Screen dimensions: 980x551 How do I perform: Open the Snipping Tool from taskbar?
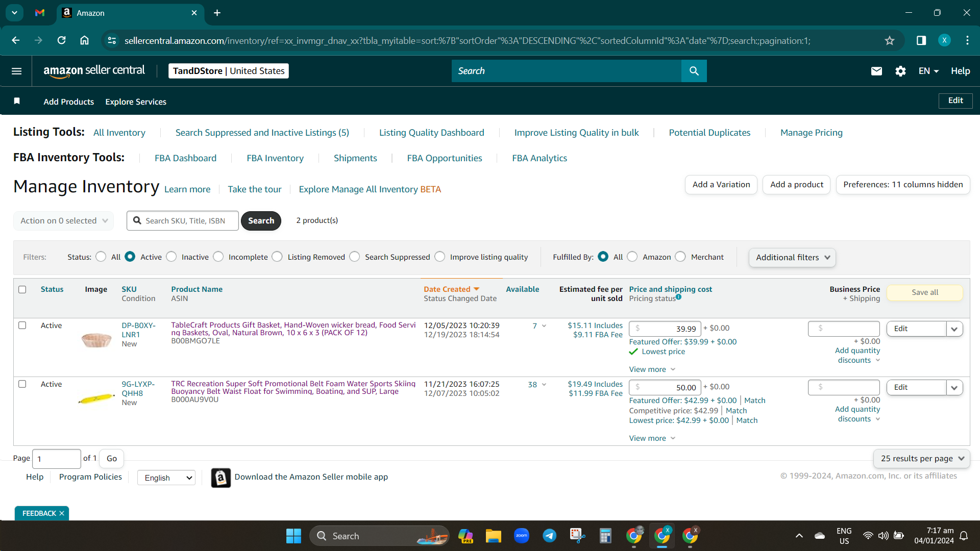pyautogui.click(x=577, y=536)
